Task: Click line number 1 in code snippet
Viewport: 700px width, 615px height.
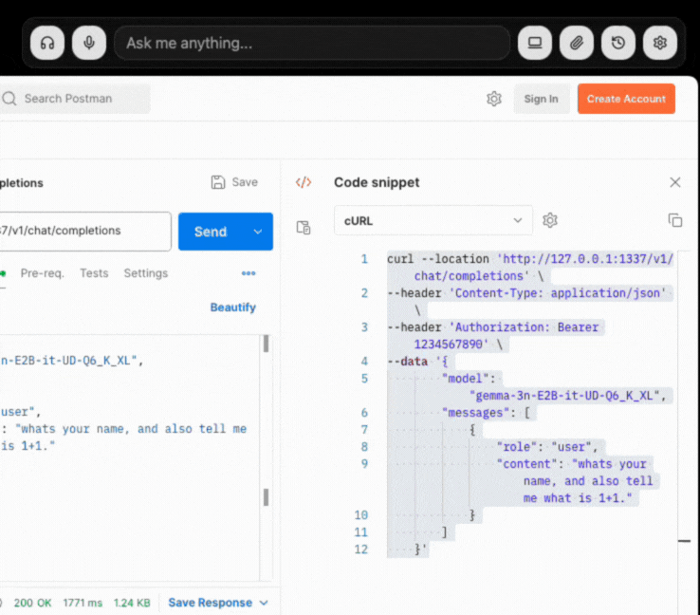Action: pyautogui.click(x=364, y=259)
